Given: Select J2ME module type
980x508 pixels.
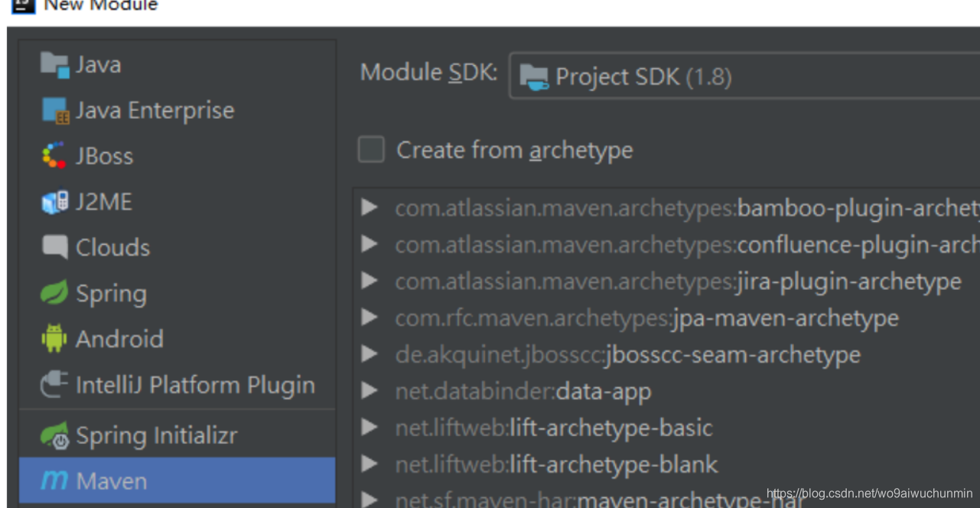Looking at the screenshot, I should (177, 202).
